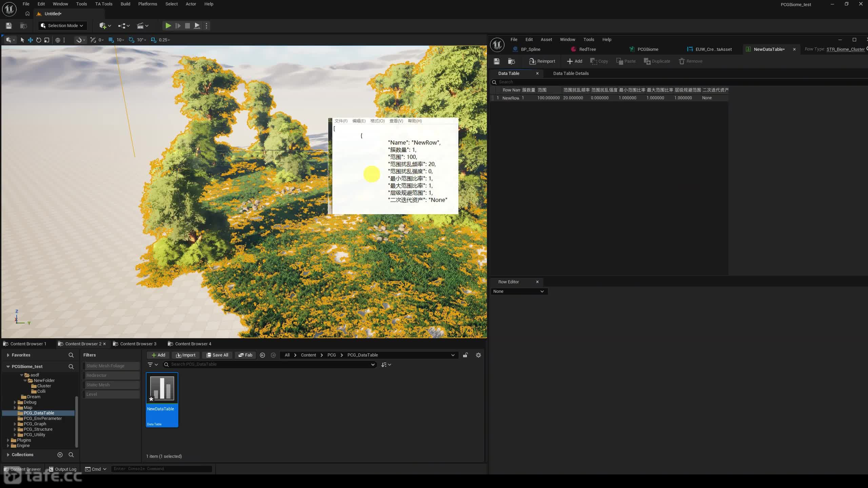This screenshot has width=868, height=488.
Task: Click the Enter Console Command field
Action: [x=161, y=469]
